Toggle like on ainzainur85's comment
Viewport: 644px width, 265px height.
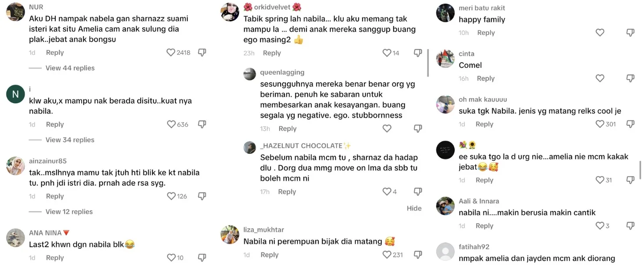pyautogui.click(x=171, y=196)
